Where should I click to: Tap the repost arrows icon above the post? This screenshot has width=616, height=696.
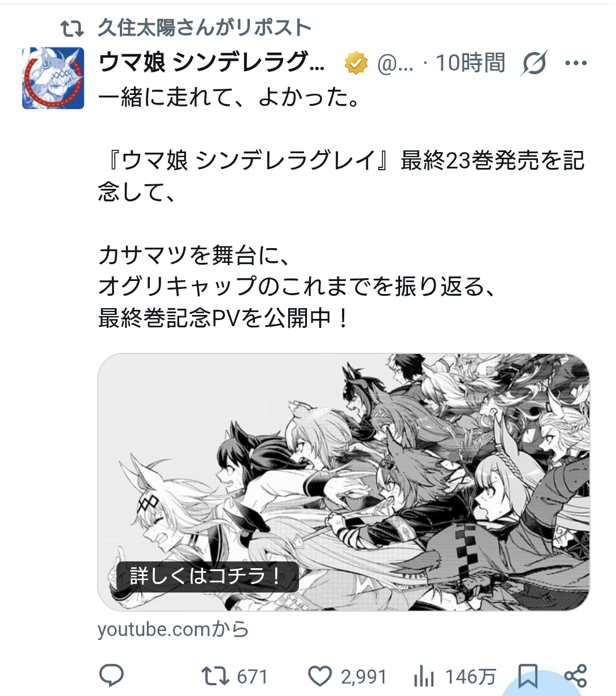coord(72,27)
